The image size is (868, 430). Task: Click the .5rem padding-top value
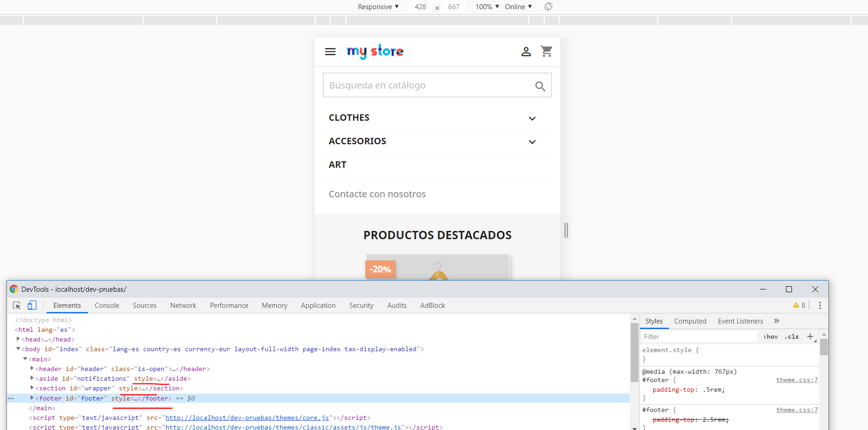point(713,389)
